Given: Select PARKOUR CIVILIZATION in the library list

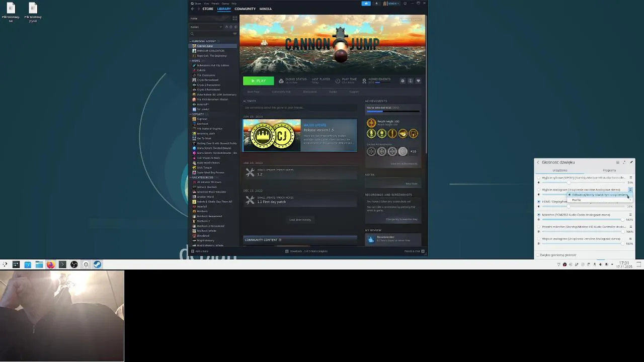Looking at the screenshot, I should click(210, 51).
